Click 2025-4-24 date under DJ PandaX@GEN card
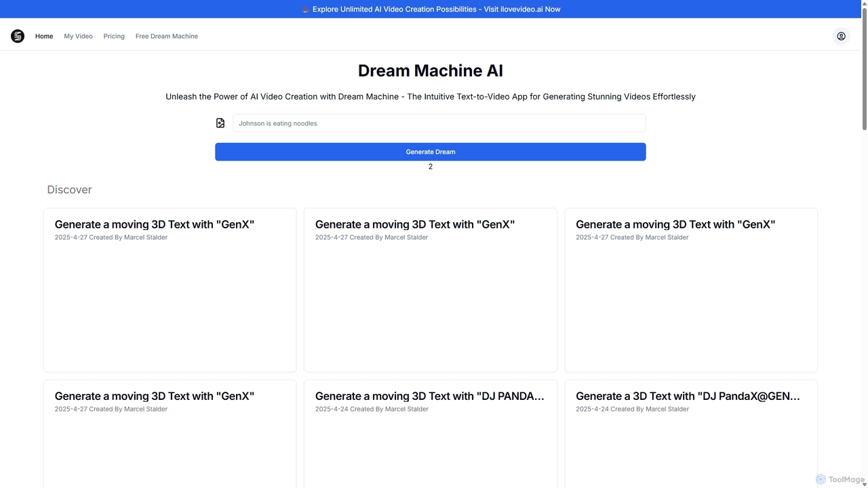 592,409
